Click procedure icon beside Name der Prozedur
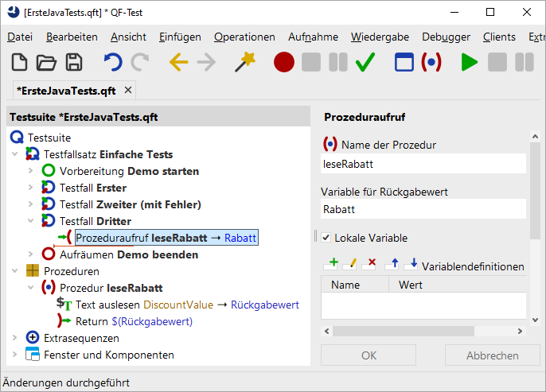Viewport: 546px width, 392px height. [x=330, y=144]
